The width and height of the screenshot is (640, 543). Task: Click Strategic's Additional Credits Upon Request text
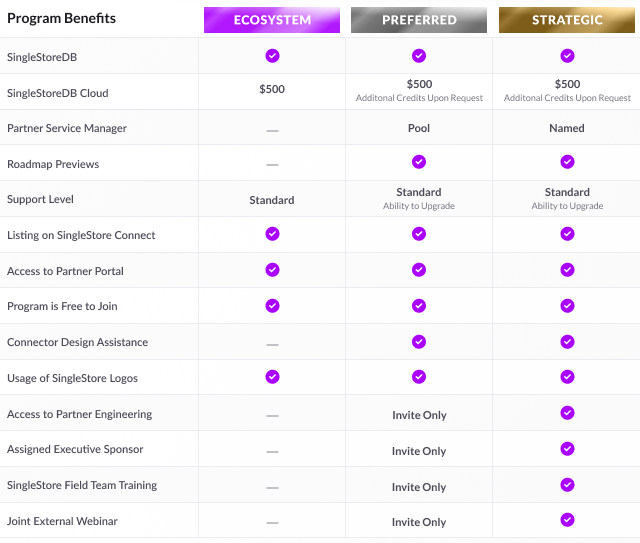567,98
